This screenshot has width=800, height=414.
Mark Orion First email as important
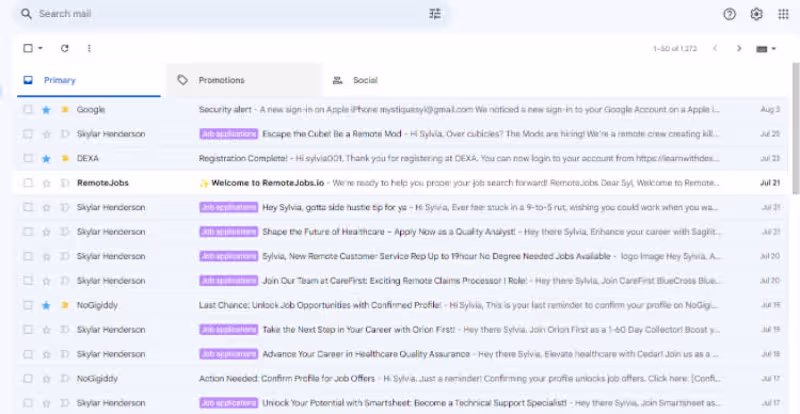pos(65,330)
